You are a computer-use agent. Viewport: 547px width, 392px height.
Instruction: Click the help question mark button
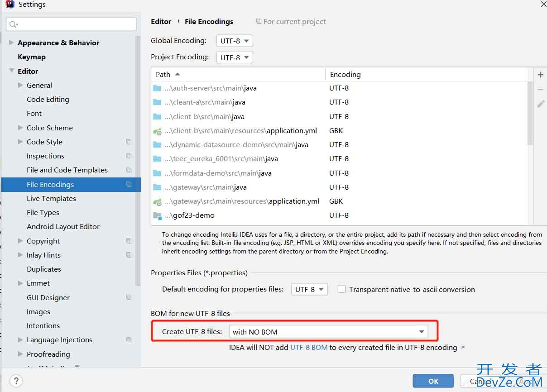[x=16, y=381]
